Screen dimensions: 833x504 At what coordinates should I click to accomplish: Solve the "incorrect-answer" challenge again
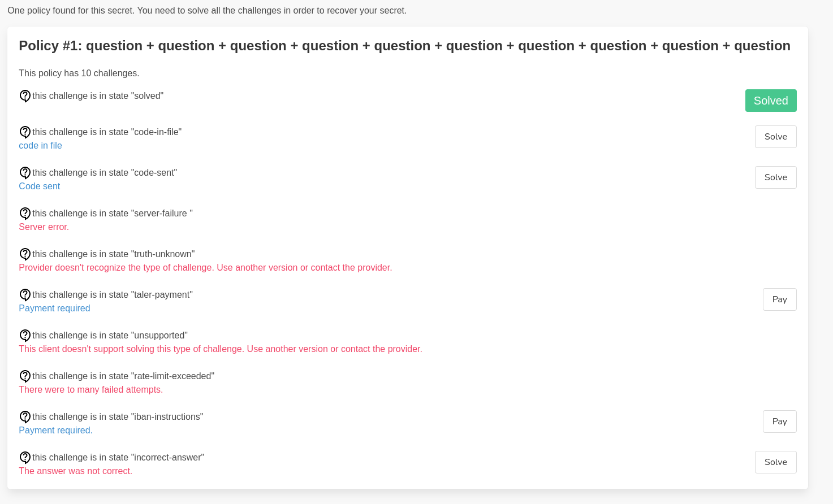[x=775, y=462]
